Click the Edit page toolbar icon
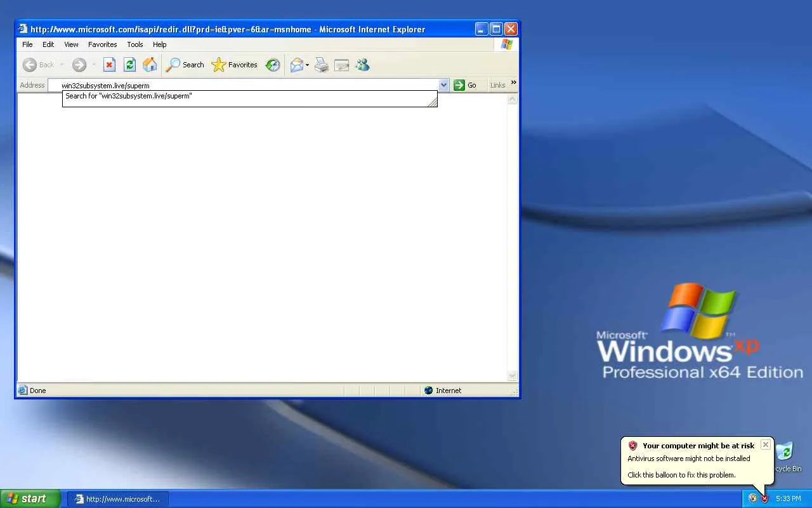This screenshot has width=812, height=508. (x=342, y=65)
